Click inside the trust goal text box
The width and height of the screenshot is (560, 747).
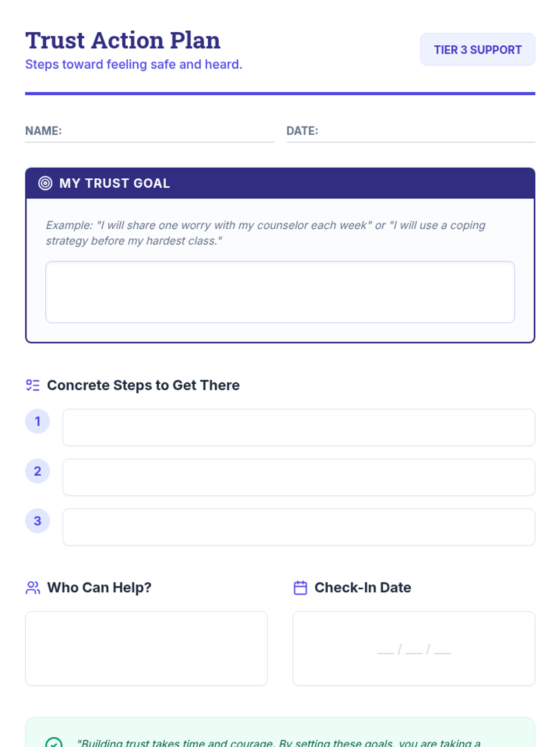click(280, 292)
